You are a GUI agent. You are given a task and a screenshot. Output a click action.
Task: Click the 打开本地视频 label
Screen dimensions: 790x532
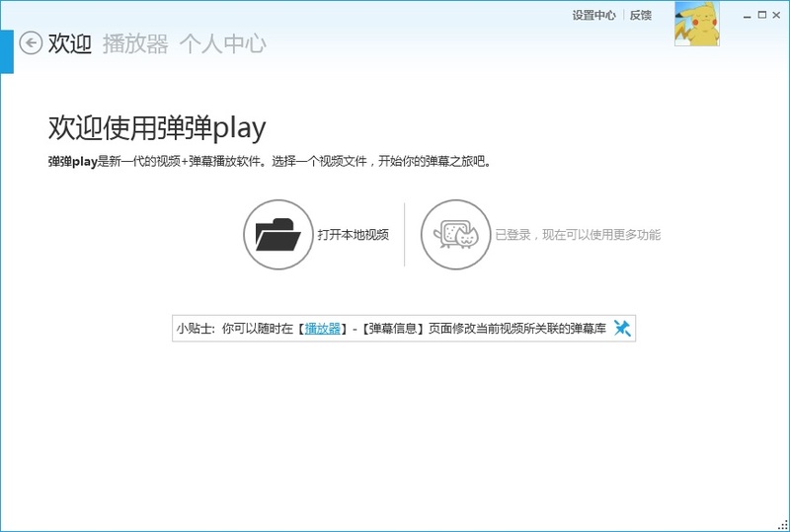pyautogui.click(x=354, y=234)
